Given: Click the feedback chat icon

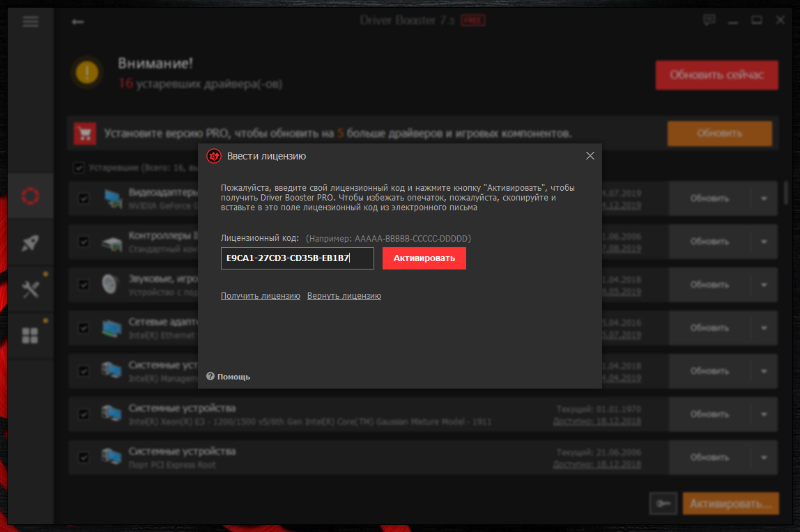Looking at the screenshot, I should (709, 20).
